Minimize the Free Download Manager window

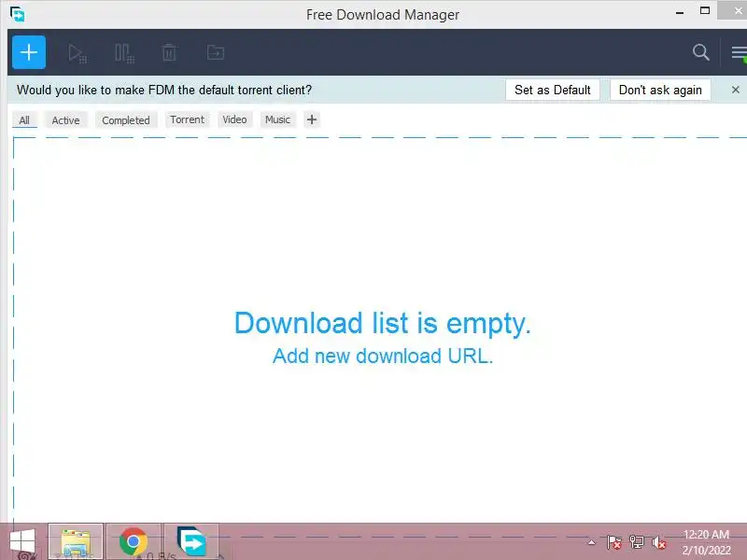coord(680,12)
